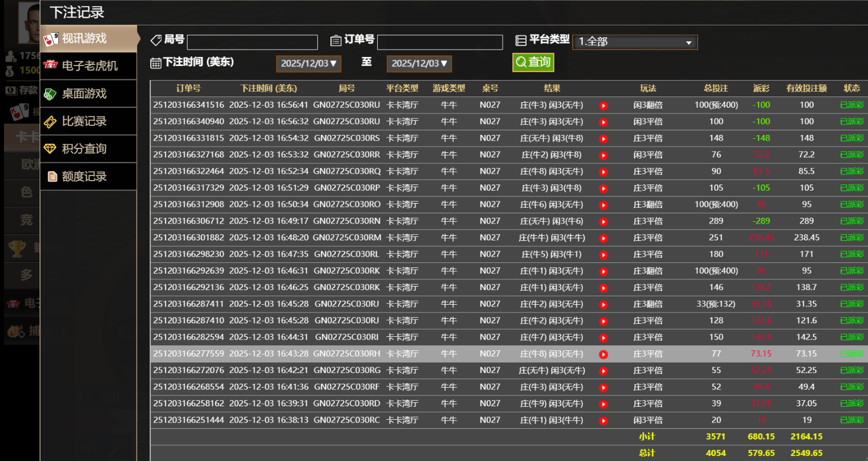Click the 额度记录 document icon
The width and height of the screenshot is (868, 461).
coord(52,177)
